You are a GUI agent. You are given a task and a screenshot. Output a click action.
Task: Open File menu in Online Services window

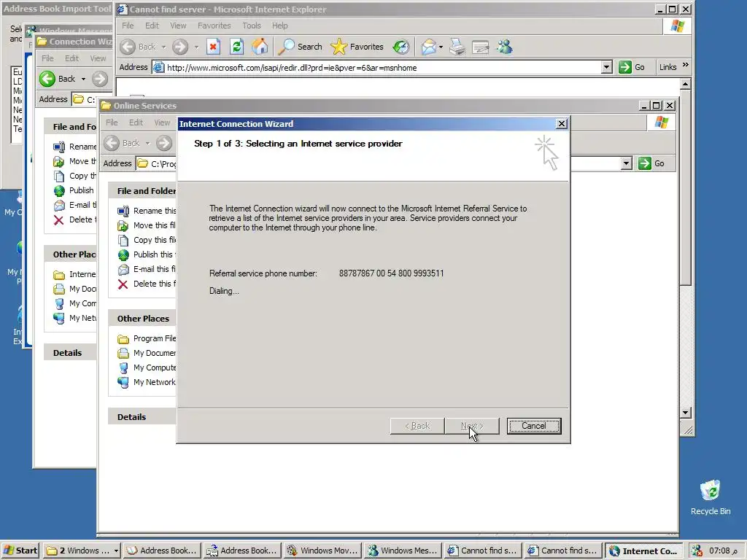[x=112, y=122]
